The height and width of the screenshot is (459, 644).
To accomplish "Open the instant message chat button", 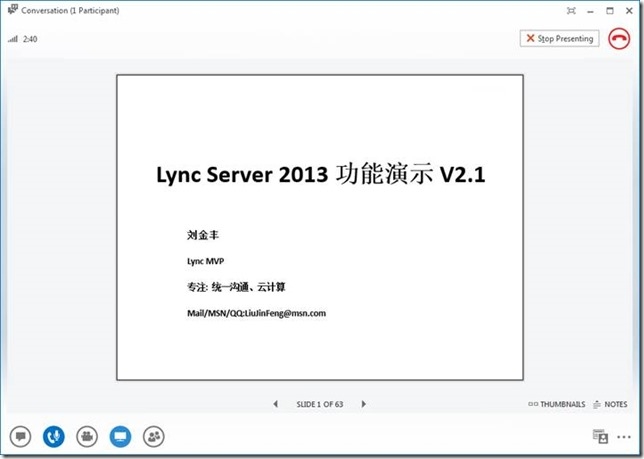I will 21,436.
